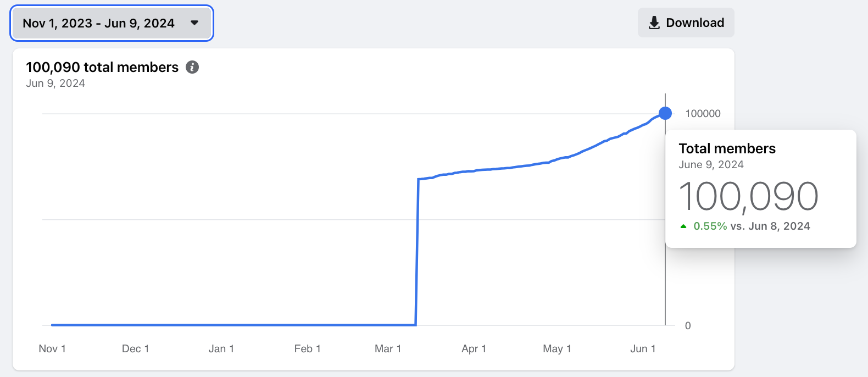Screen dimensions: 868x377
Task: Click the blue data point on chart
Action: coord(665,113)
